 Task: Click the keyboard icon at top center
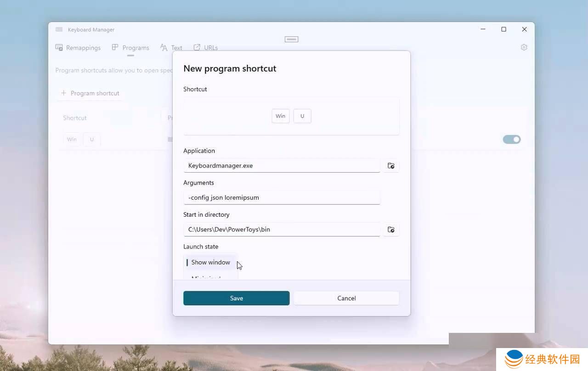pos(291,39)
